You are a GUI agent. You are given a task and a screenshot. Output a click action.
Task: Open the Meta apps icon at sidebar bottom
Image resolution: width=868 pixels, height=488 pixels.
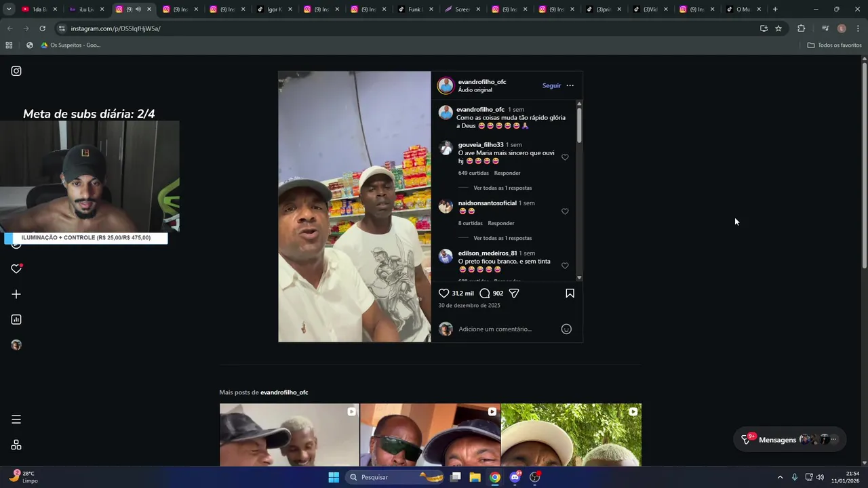[x=16, y=445]
